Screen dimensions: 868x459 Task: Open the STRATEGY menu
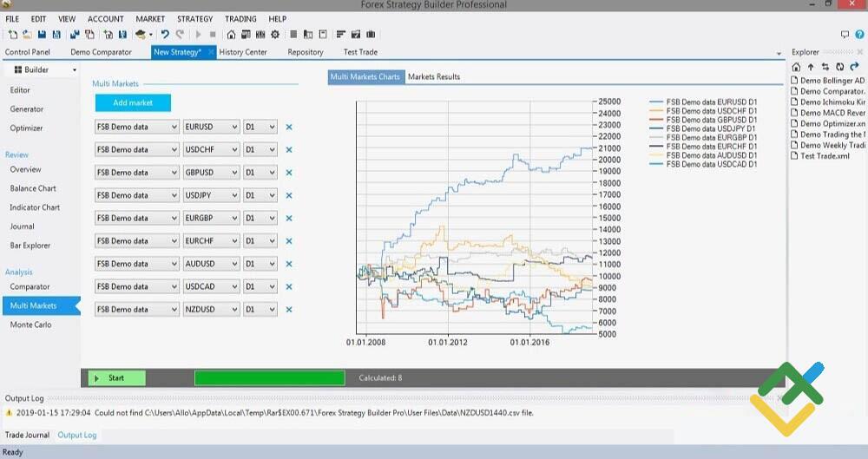[x=194, y=19]
